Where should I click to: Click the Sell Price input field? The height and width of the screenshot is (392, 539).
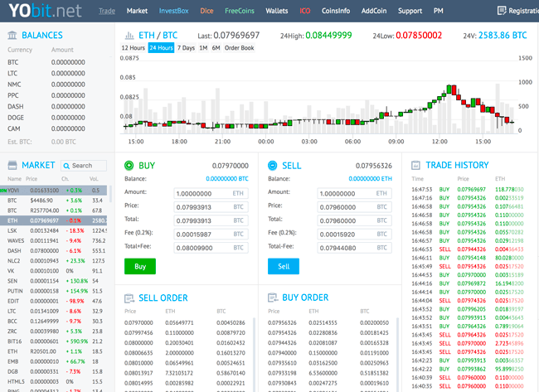[354, 207]
